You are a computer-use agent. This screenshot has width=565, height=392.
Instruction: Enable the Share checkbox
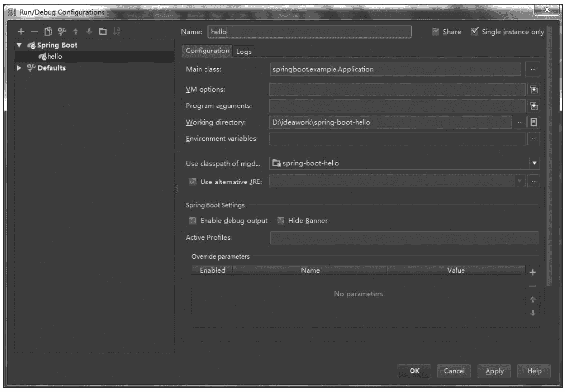[x=435, y=32]
